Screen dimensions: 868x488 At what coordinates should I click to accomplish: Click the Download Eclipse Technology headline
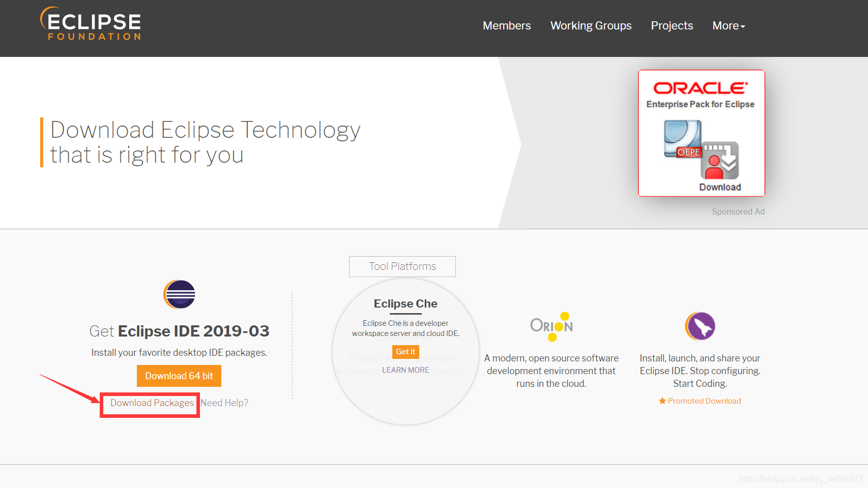tap(205, 142)
